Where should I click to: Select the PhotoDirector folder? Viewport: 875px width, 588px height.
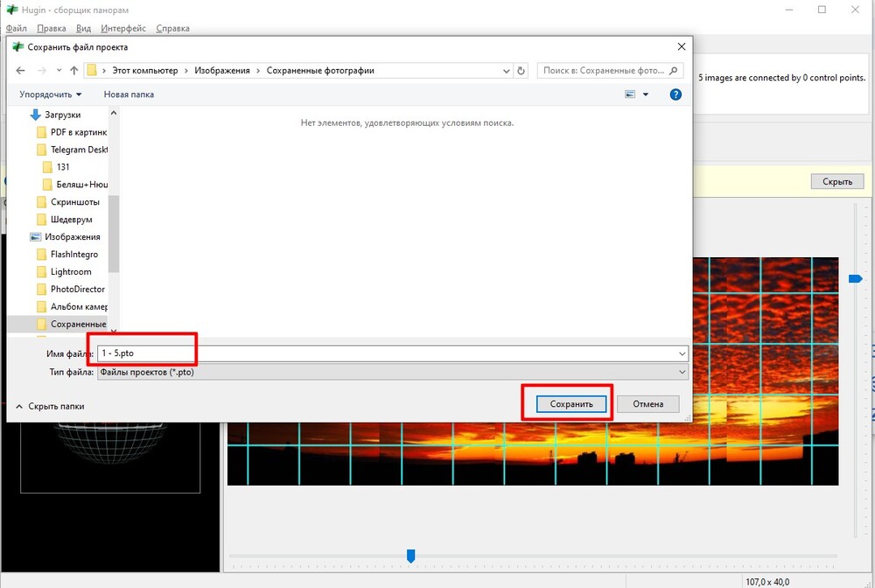pos(77,290)
